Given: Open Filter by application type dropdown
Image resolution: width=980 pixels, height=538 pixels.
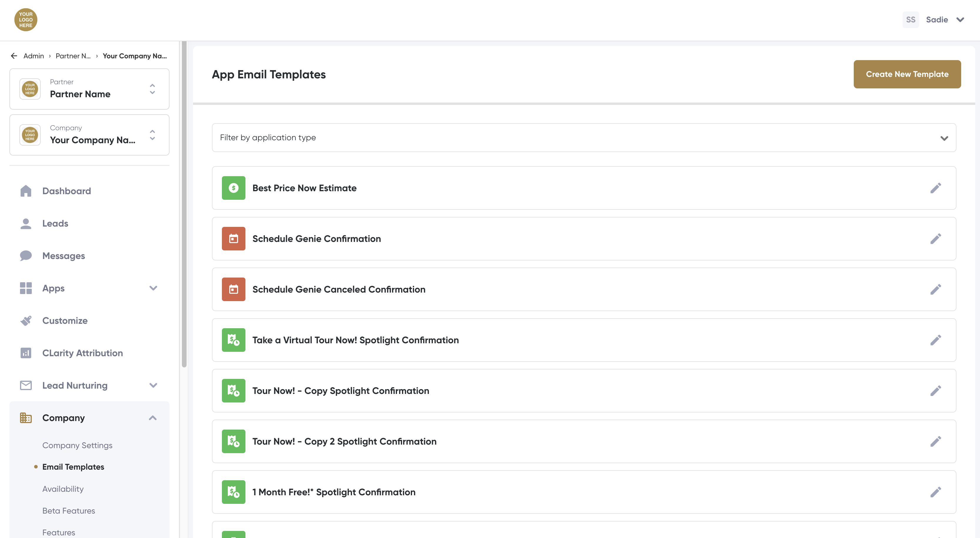Looking at the screenshot, I should (584, 138).
